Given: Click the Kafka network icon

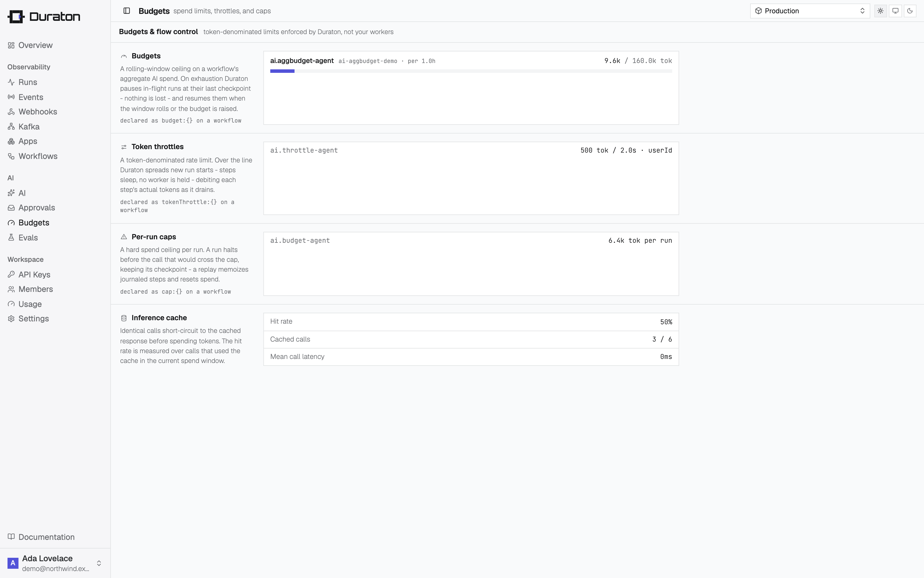Looking at the screenshot, I should (x=11, y=127).
